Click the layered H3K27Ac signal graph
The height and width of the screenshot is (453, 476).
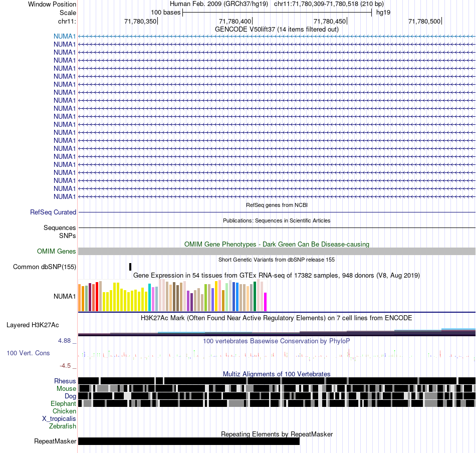click(x=277, y=332)
